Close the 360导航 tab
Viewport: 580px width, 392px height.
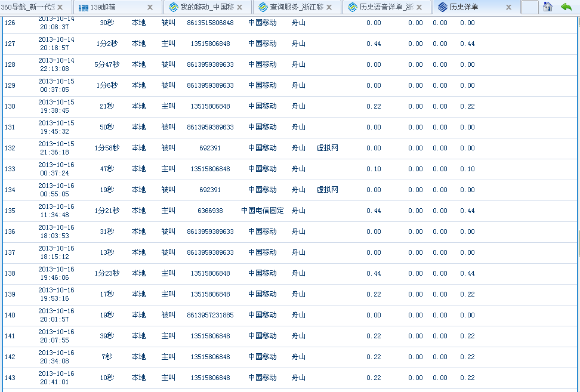pos(60,7)
